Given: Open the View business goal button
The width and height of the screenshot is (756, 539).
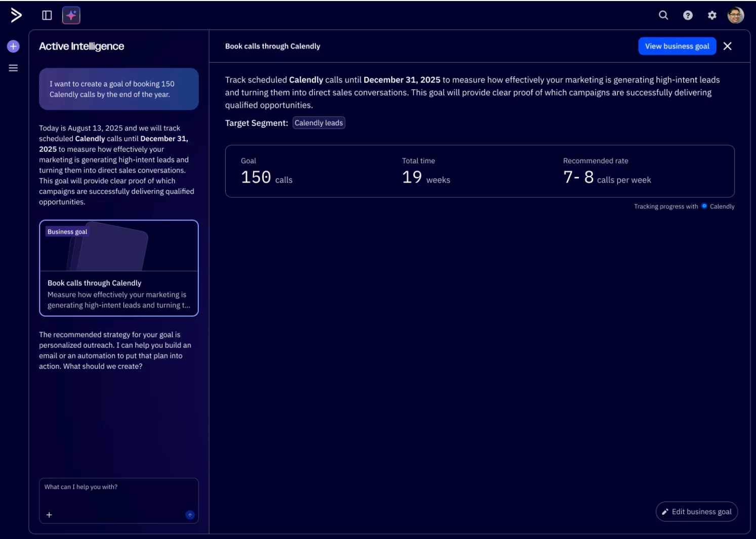Looking at the screenshot, I should (677, 46).
